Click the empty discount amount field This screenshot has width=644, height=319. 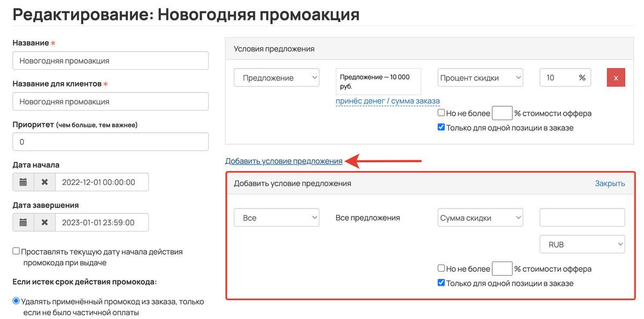coord(582,218)
